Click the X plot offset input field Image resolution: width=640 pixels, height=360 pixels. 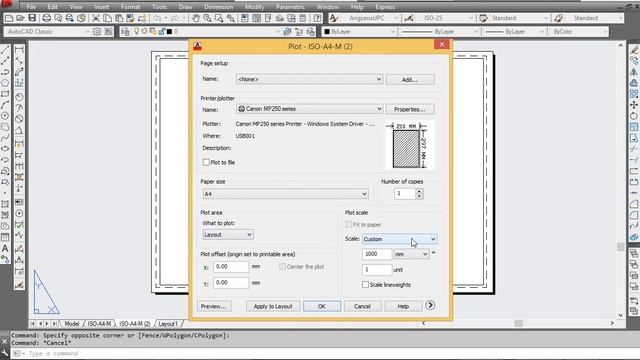click(231, 267)
